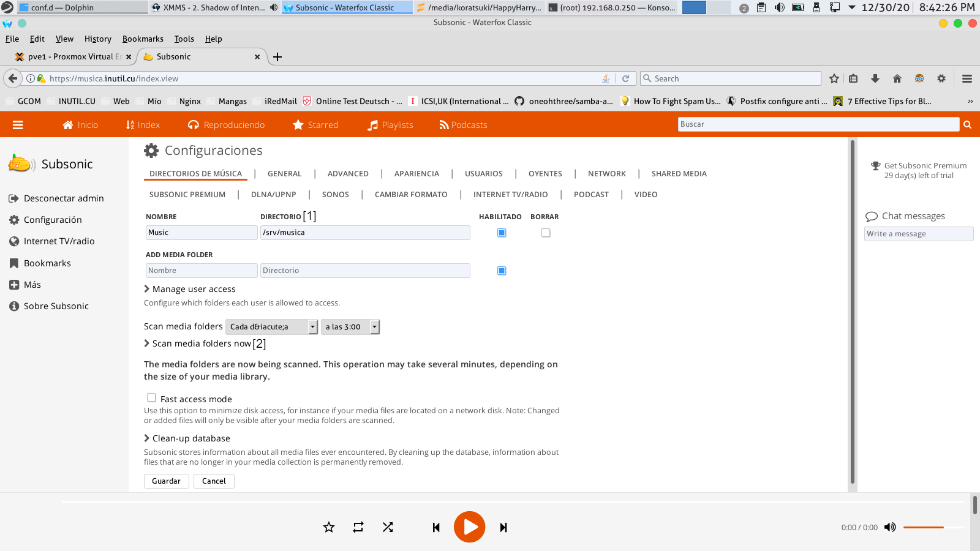Bookmark this page with star icon
The height and width of the screenshot is (551, 980).
(x=834, y=78)
